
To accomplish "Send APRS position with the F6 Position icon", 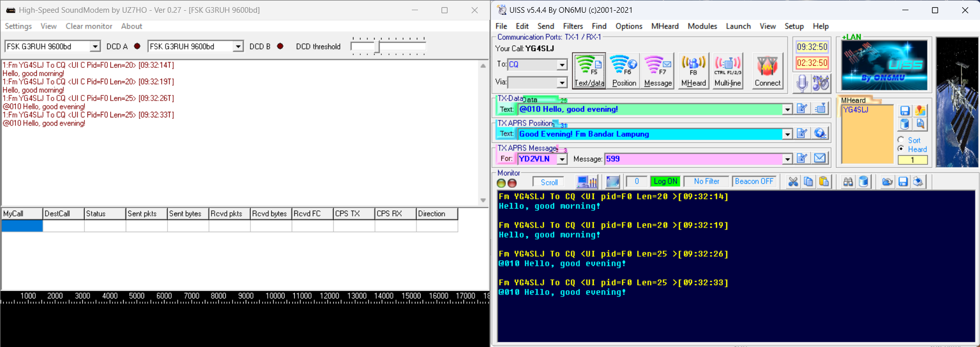I will tap(624, 70).
